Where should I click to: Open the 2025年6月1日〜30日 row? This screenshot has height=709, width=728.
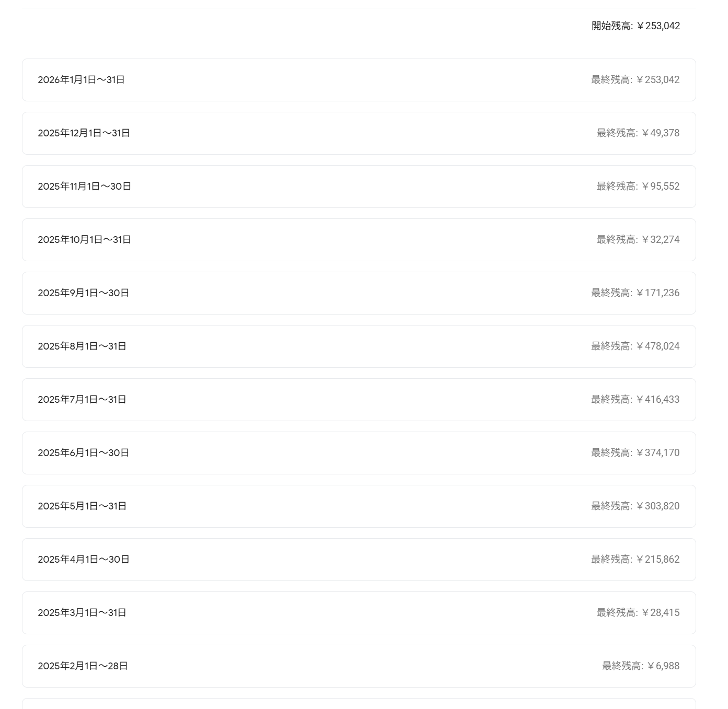tap(84, 453)
